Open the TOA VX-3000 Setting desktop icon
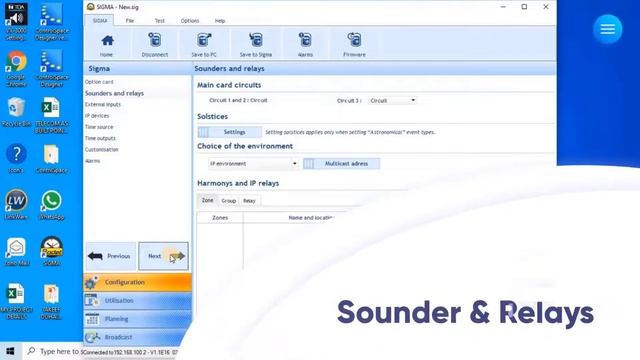The image size is (640, 360). click(16, 22)
